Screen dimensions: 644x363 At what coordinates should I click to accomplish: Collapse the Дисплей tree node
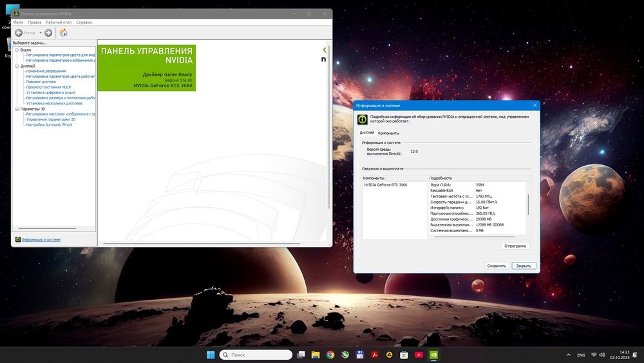tap(17, 66)
